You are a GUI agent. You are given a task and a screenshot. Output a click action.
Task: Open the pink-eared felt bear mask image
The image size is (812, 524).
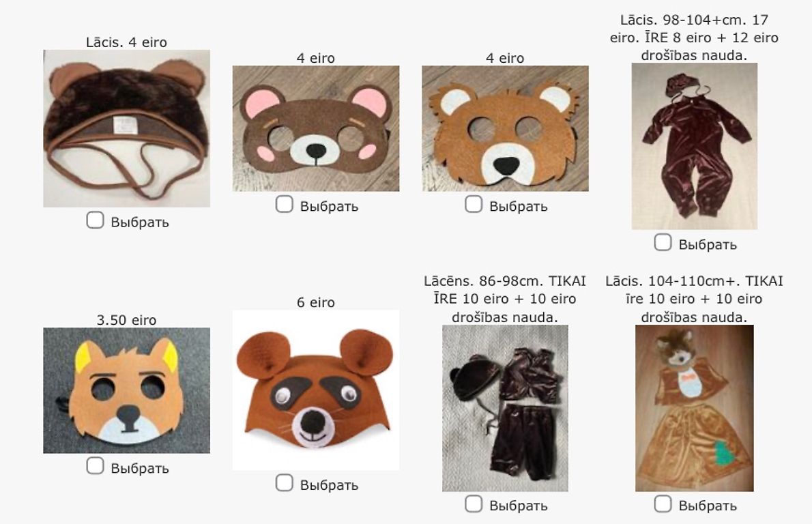316,128
